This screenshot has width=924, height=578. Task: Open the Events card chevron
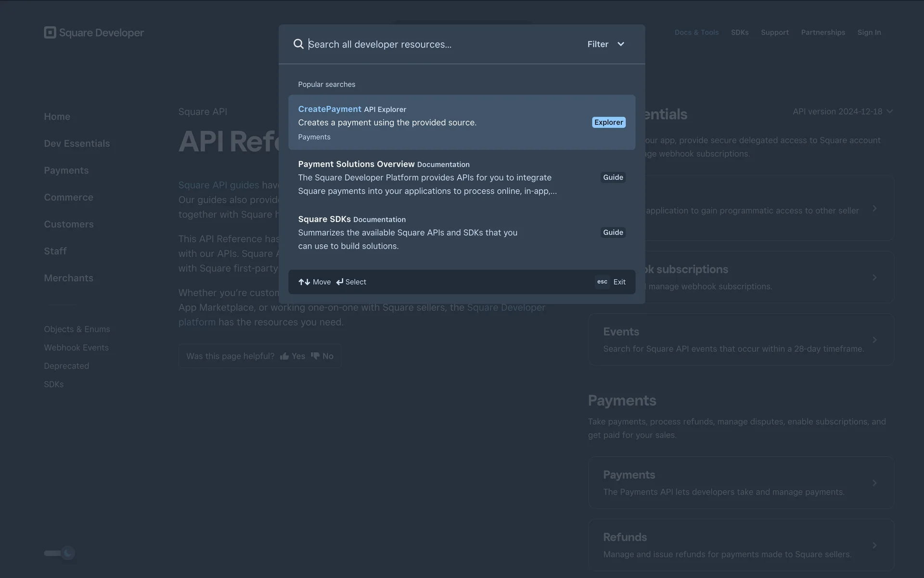tap(874, 340)
